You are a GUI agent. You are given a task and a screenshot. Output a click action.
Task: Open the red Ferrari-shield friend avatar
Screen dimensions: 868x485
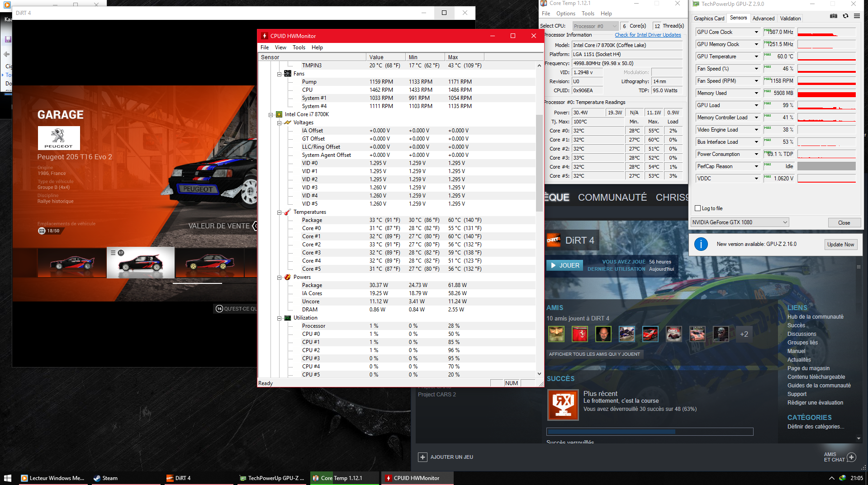[x=580, y=334]
